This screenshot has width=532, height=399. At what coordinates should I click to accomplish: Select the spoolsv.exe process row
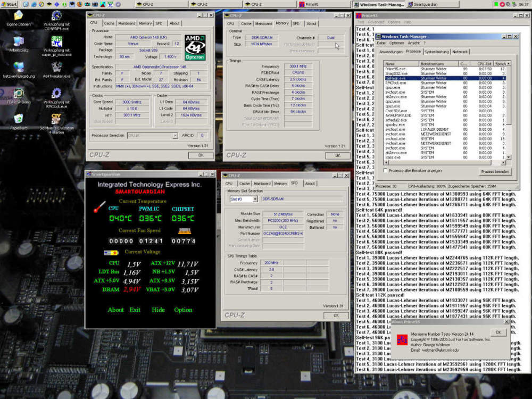click(445, 125)
